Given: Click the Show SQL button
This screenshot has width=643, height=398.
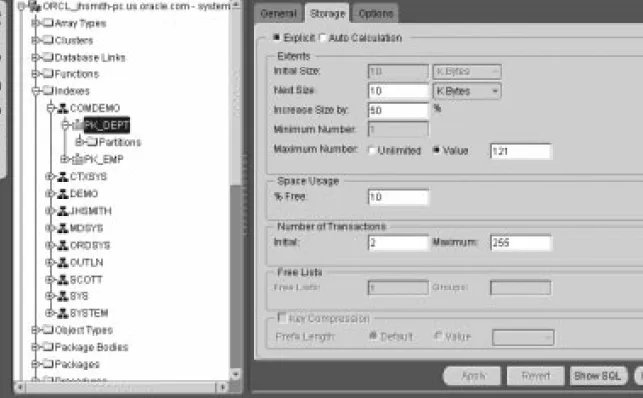Looking at the screenshot, I should (597, 376).
